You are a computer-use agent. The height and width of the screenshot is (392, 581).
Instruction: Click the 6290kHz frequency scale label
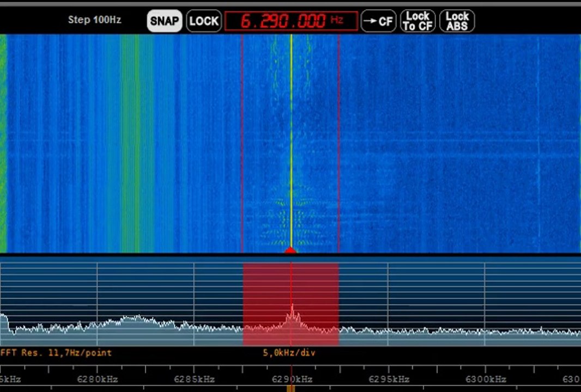[x=292, y=379]
